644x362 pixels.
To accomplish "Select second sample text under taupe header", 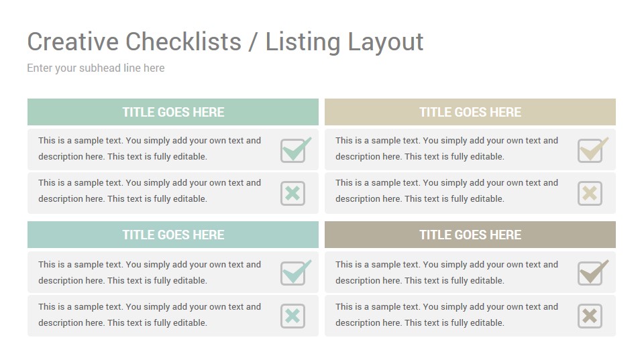I will (447, 315).
